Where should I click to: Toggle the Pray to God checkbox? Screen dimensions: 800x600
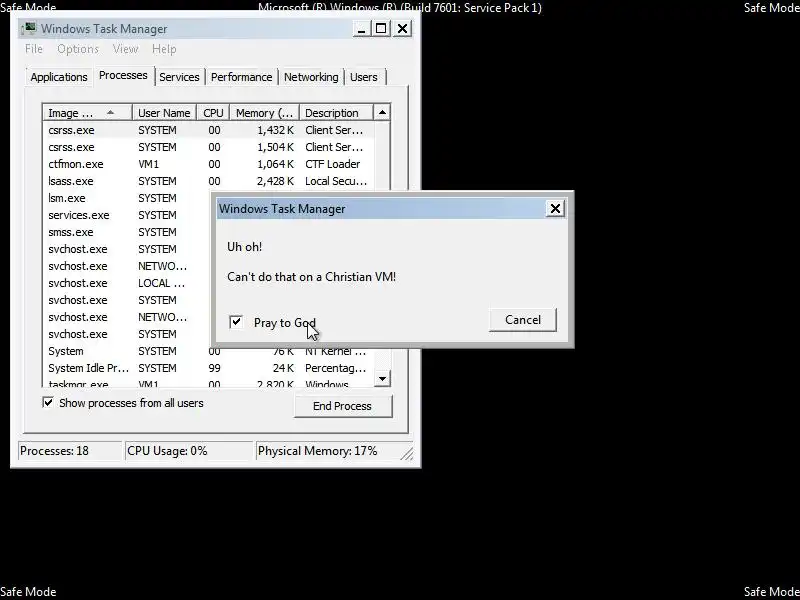[236, 322]
